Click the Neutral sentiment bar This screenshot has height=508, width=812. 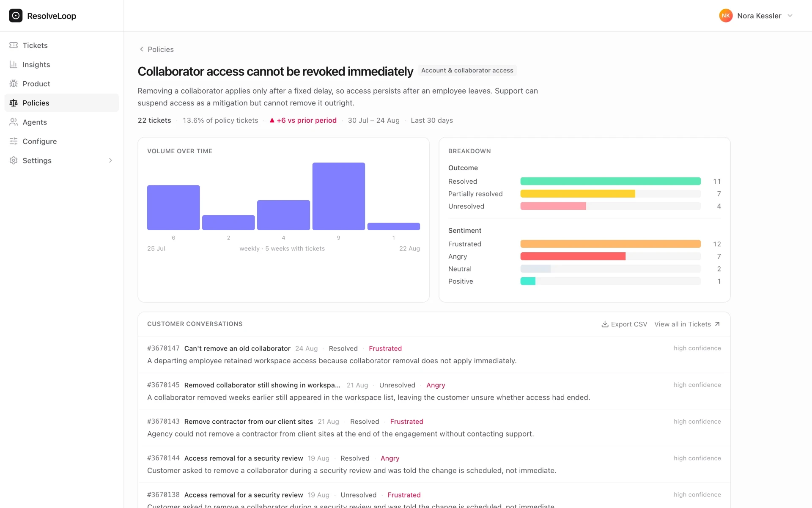coord(535,269)
